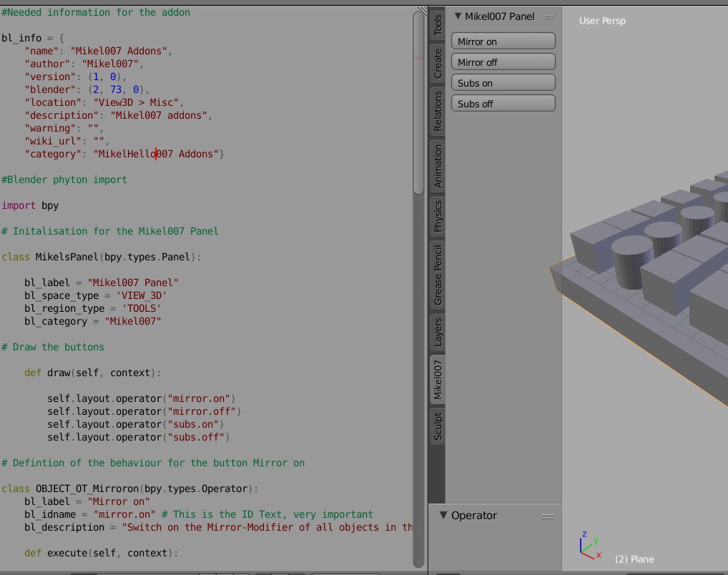Enable subdivision with Subs on
728x575 pixels.
(x=503, y=83)
